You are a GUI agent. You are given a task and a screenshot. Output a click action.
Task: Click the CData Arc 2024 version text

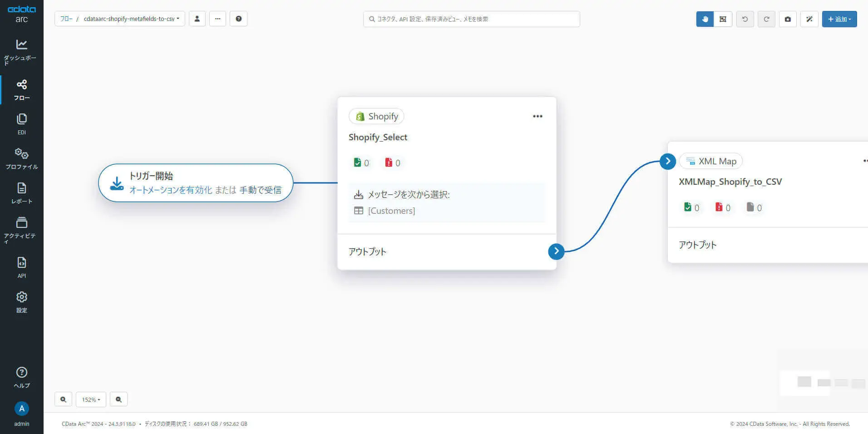point(99,424)
